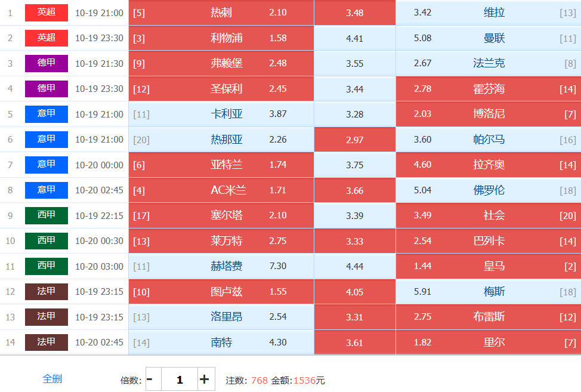This screenshot has width=581, height=392.
Task: Click the 法甲 league tag for 南特 match
Action: tap(47, 342)
